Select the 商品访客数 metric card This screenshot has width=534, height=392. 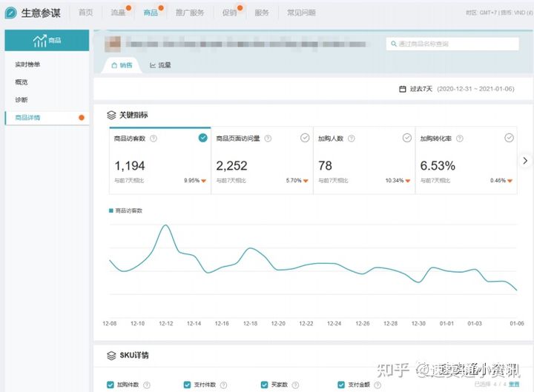pos(160,161)
